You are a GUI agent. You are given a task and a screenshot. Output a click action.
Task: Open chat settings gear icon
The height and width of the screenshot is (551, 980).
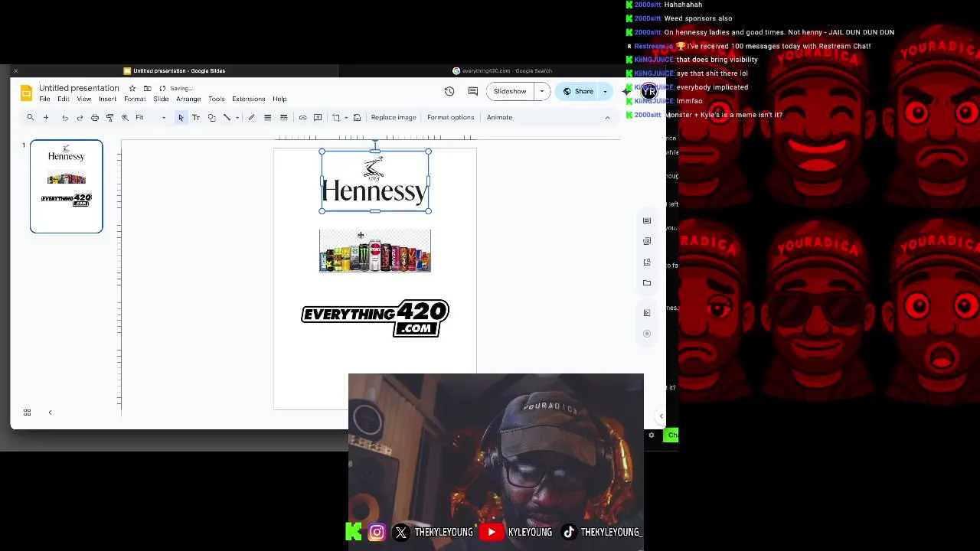pos(652,435)
